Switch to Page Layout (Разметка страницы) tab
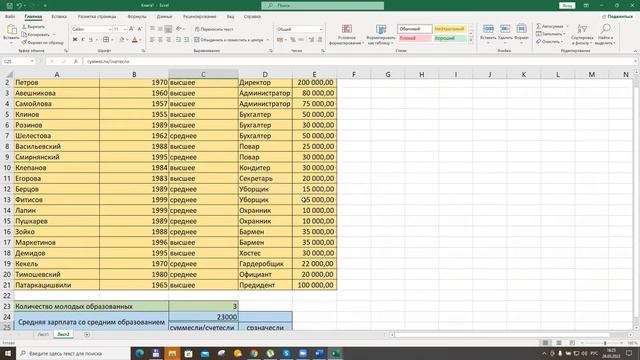The width and height of the screenshot is (640, 360). point(97,17)
